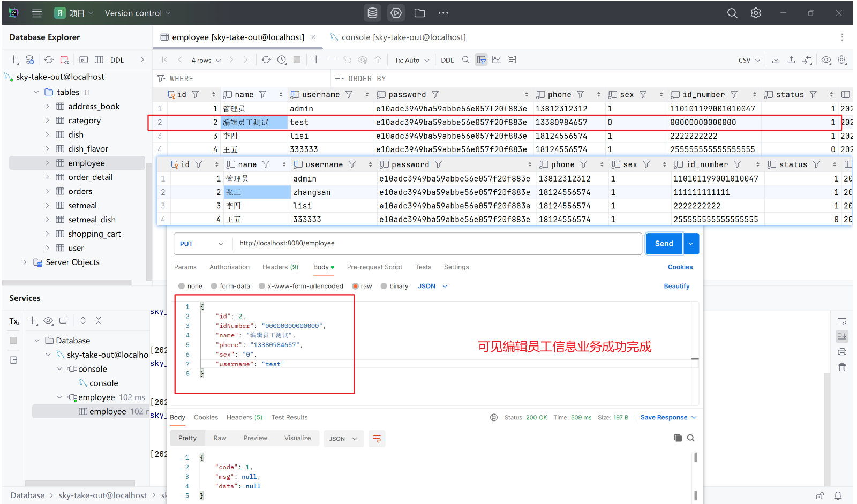The image size is (857, 504).
Task: Select the orders table in tree
Action: 80,191
